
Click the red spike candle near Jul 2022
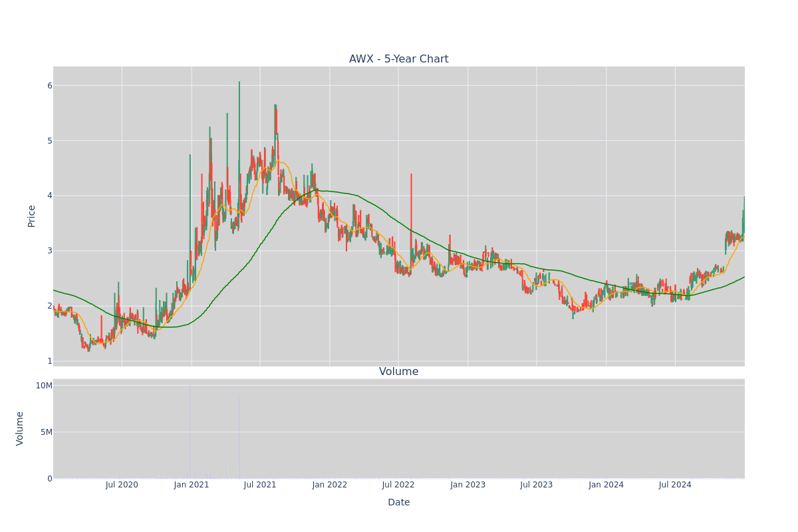click(411, 219)
